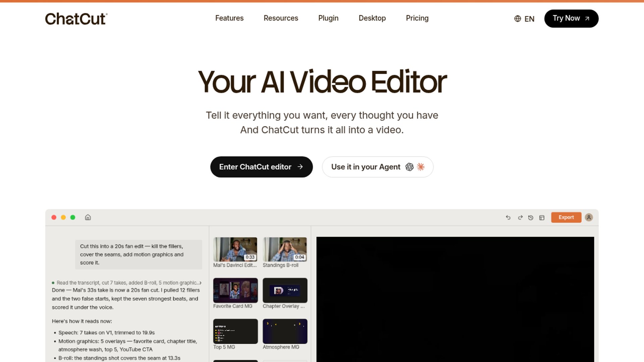The height and width of the screenshot is (362, 644).
Task: Select the Standings B-roll thumbnail
Action: coord(285,249)
